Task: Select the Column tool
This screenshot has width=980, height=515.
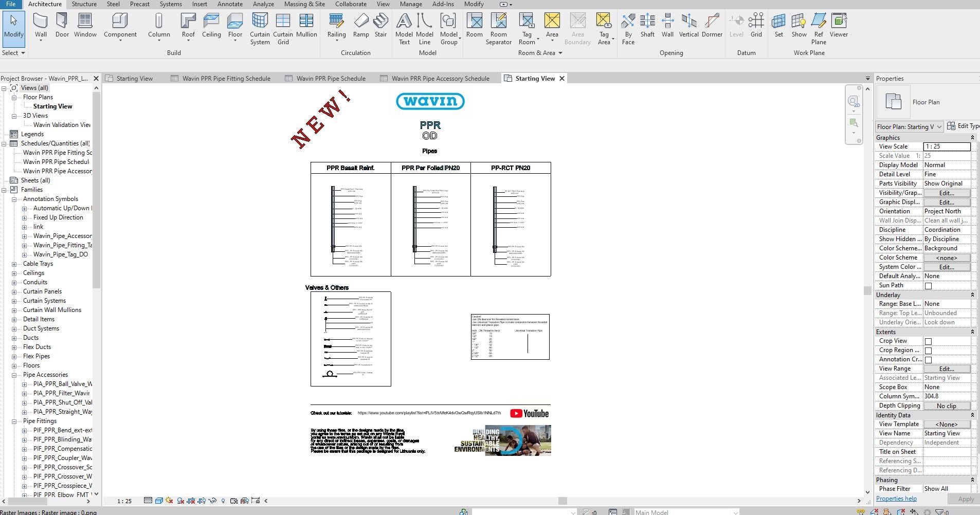Action: click(159, 26)
